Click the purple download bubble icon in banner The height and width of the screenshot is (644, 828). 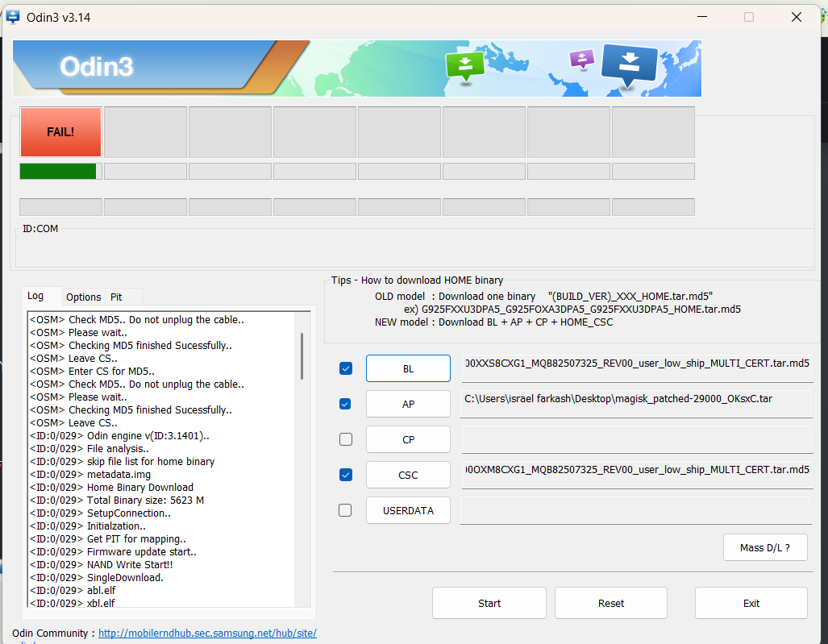click(582, 59)
